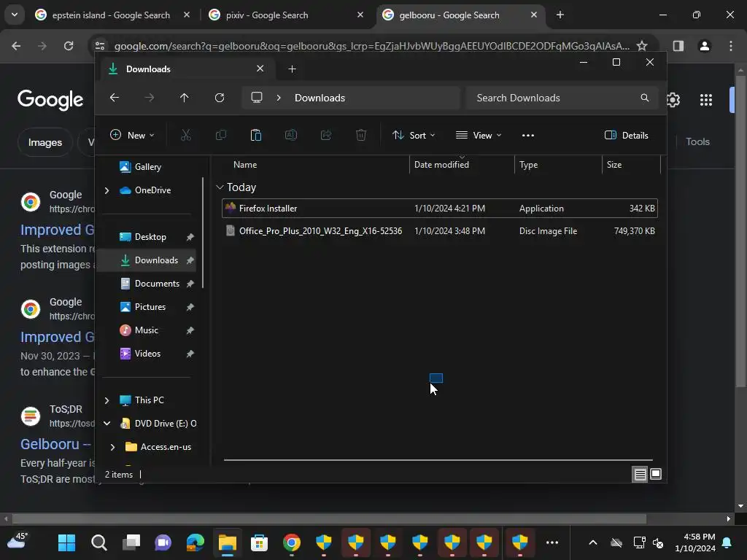Switch to epstein island Google Search tab
Image resolution: width=747 pixels, height=560 pixels.
111,15
